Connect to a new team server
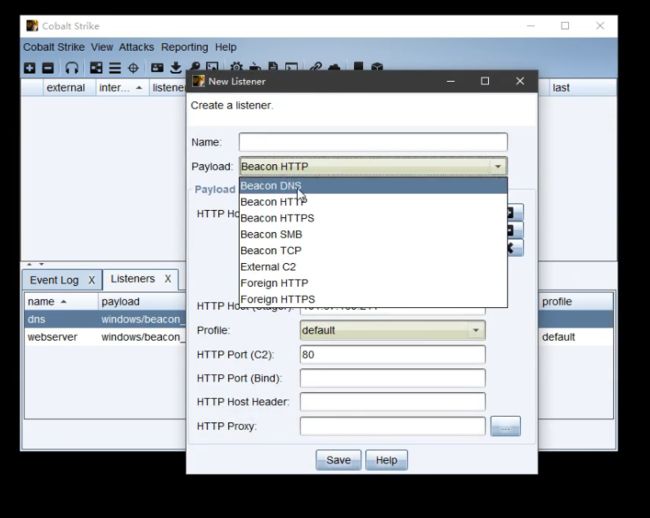 29,68
